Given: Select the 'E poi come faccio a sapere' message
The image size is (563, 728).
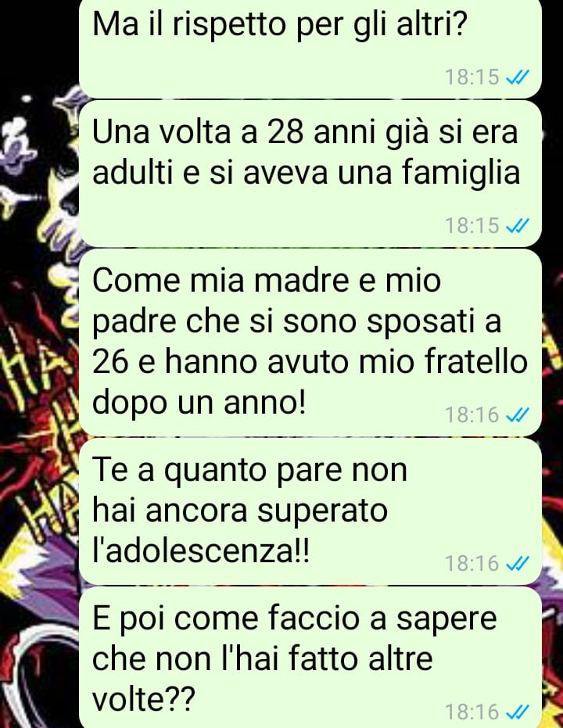Looking at the screenshot, I should point(310,658).
